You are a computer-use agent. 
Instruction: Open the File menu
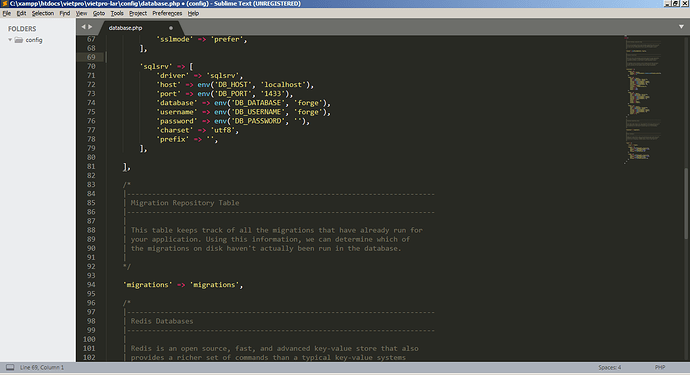click(7, 13)
